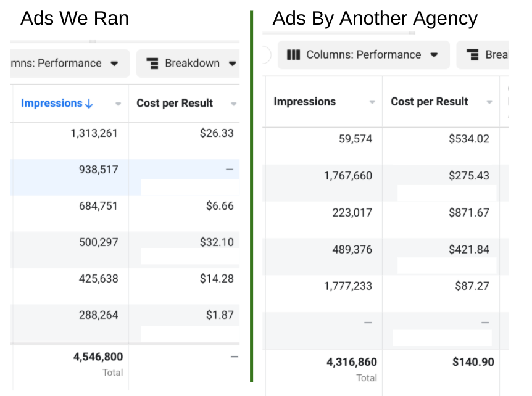Open column options for Cost per Result left table
The image size is (532, 396).
[233, 103]
